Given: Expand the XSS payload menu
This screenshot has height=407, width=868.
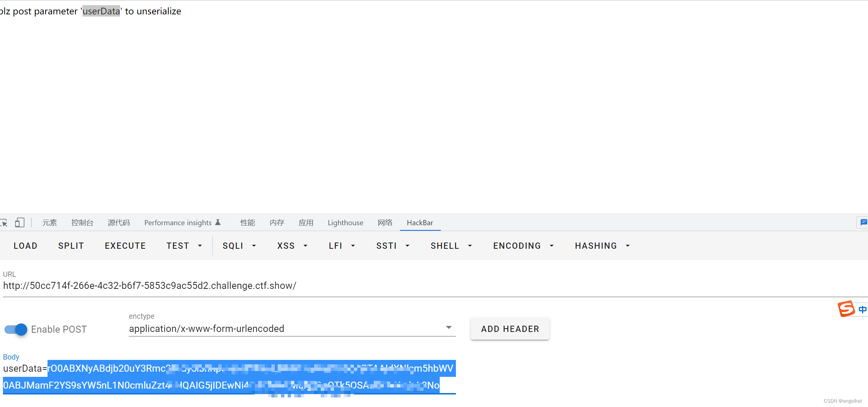Looking at the screenshot, I should [x=292, y=246].
